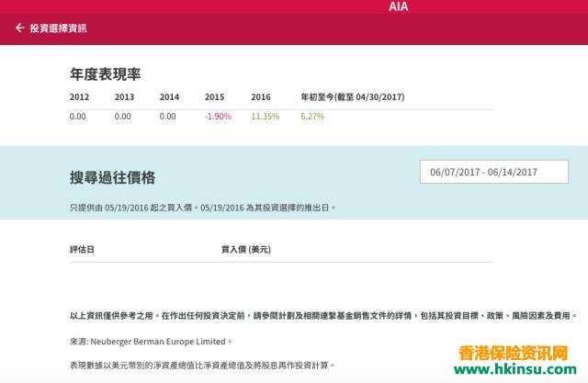Click the source line Neuberger Berman Europe Limited
Viewport: 588px width, 383px height.
[151, 342]
